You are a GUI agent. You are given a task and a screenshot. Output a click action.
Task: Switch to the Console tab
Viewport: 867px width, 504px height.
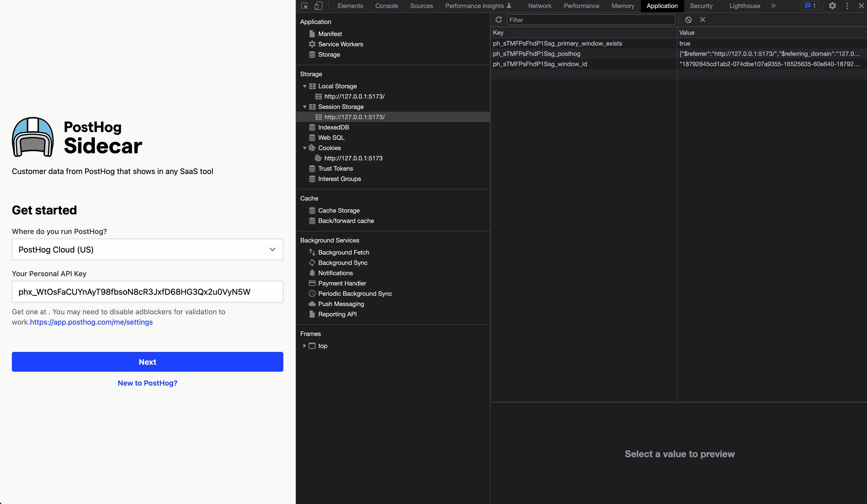click(x=386, y=6)
